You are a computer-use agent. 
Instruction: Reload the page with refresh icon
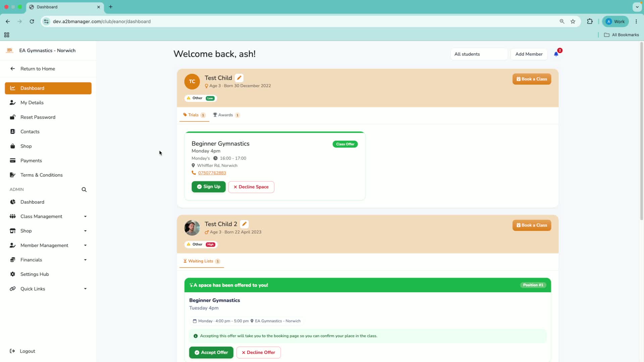pyautogui.click(x=32, y=21)
